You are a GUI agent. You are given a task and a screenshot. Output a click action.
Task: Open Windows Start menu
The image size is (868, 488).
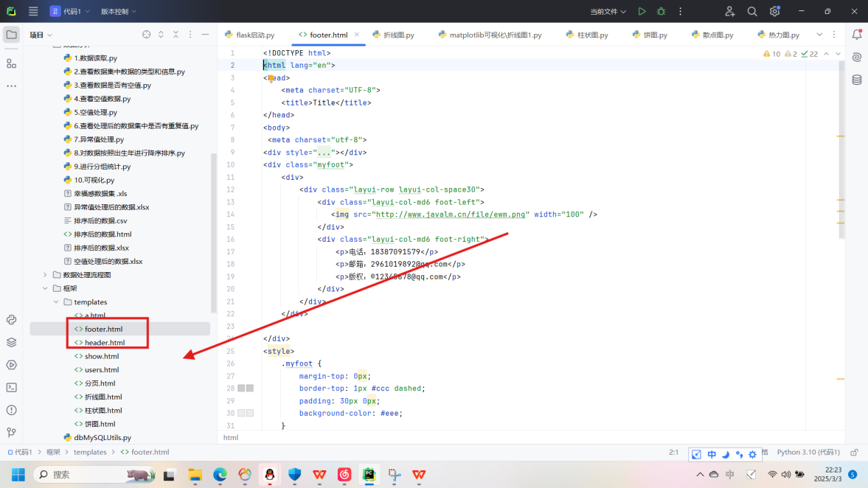(18, 474)
